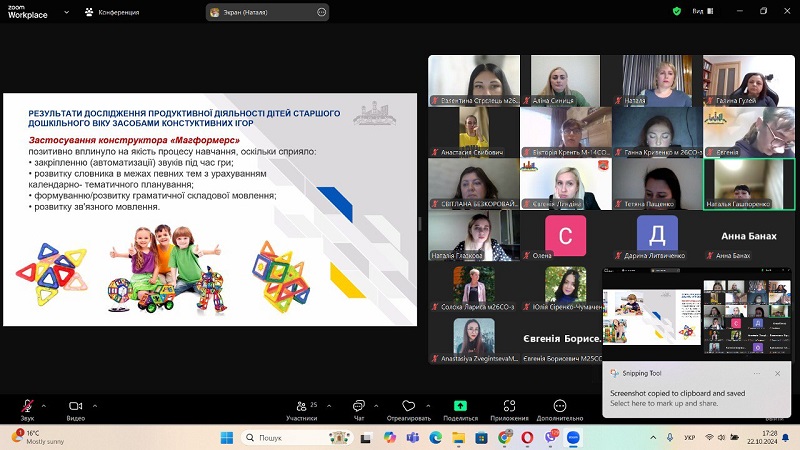Select Ганна Кривенко video tile

[x=657, y=132]
